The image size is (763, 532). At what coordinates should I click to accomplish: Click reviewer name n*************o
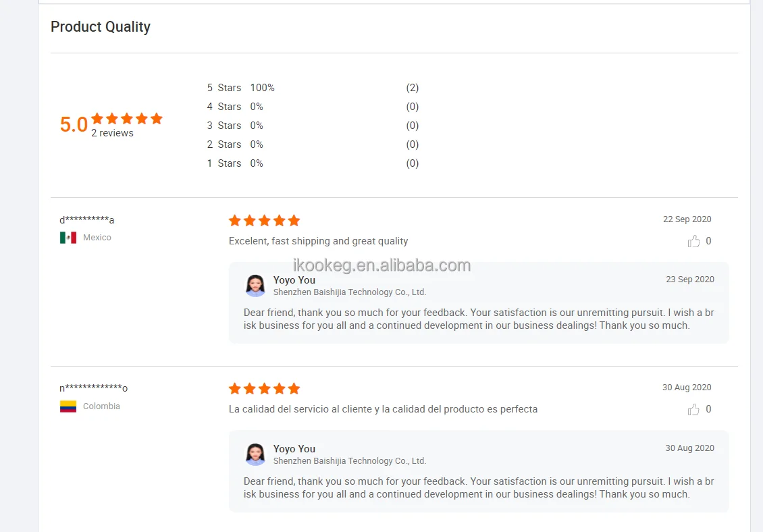point(93,388)
